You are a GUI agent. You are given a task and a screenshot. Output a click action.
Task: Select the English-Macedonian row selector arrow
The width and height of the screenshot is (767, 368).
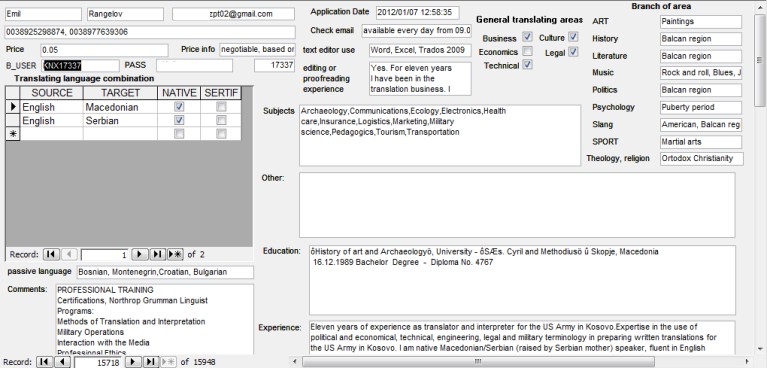click(13, 107)
